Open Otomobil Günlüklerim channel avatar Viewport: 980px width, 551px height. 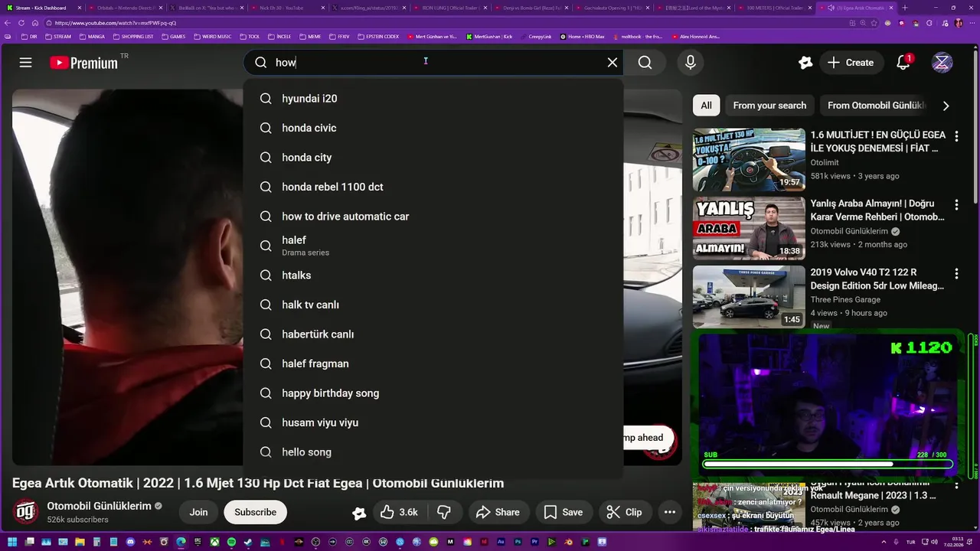click(26, 512)
